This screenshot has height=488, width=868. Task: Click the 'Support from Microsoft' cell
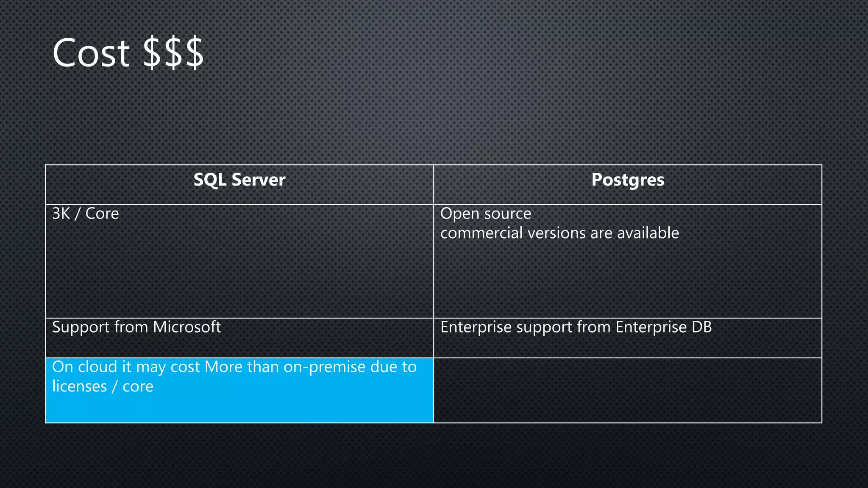pos(239,338)
